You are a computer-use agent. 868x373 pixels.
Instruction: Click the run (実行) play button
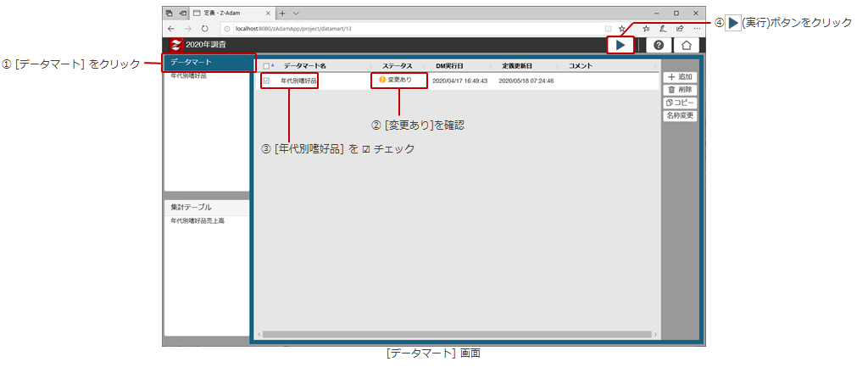[x=620, y=46]
